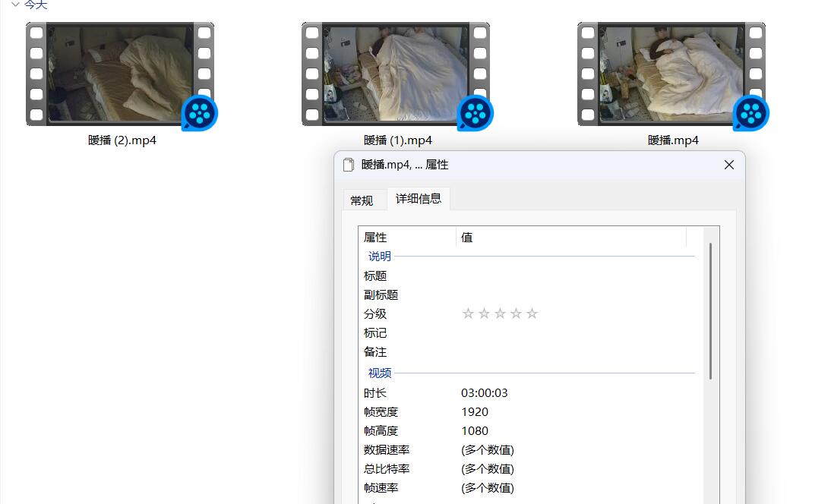Click the 帧宽度 property label
The image size is (831, 504).
click(x=381, y=412)
